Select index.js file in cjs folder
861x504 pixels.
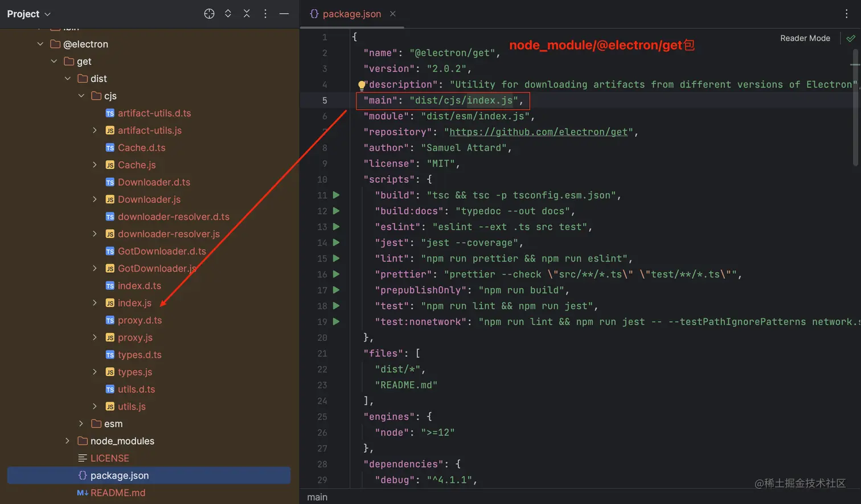134,303
